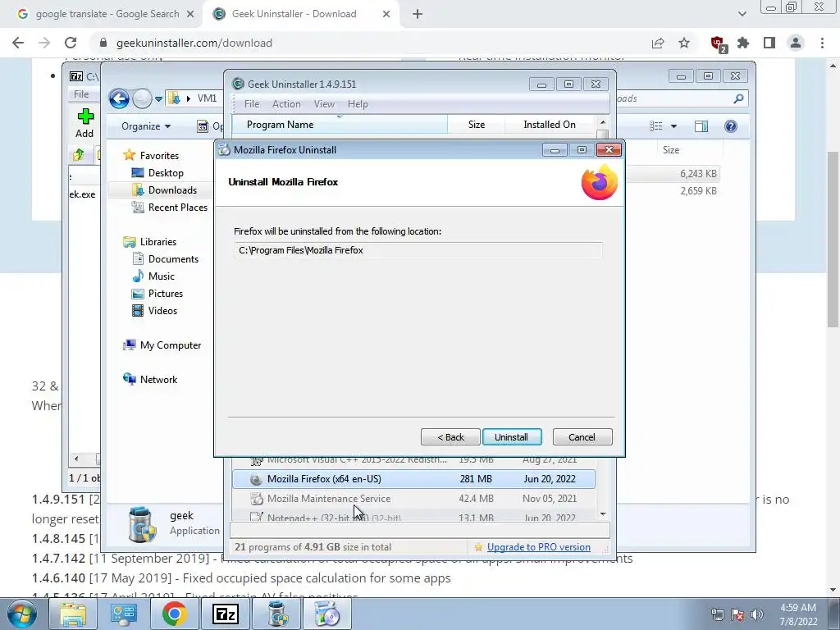Open File Explorer taskbar icon
Viewport: 840px width, 630px height.
click(73, 614)
